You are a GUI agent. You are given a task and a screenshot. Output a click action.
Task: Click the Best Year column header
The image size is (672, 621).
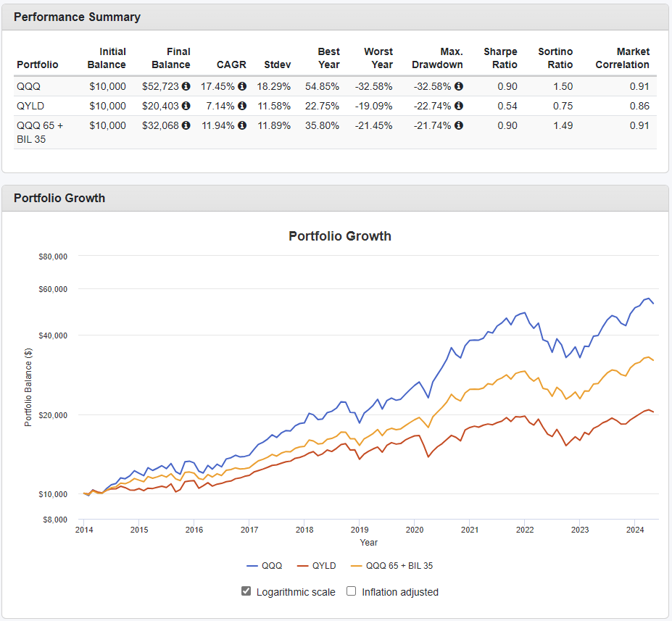[328, 58]
